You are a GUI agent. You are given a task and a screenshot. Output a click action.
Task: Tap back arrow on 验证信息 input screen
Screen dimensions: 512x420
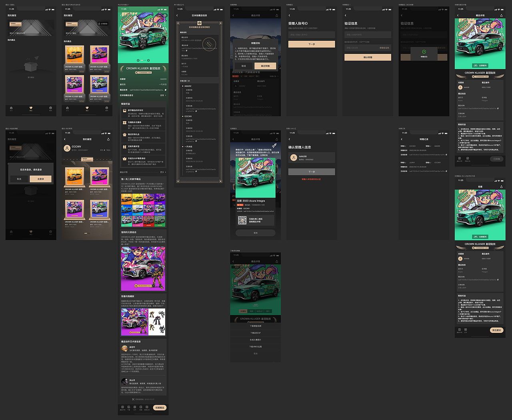tap(346, 16)
